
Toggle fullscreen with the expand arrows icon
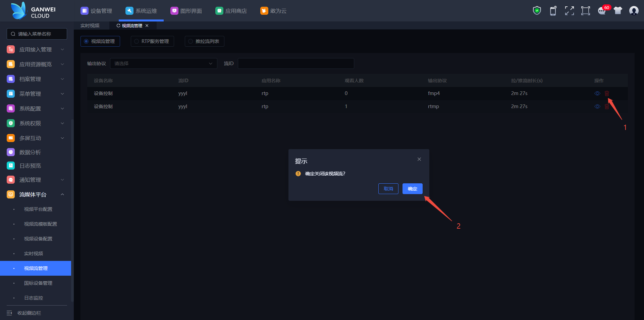pyautogui.click(x=569, y=11)
